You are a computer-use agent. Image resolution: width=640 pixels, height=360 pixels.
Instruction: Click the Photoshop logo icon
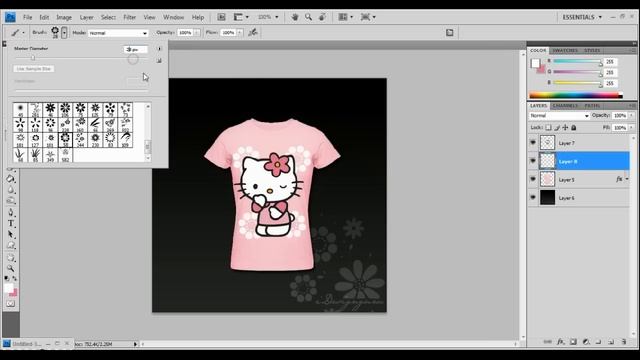10,17
